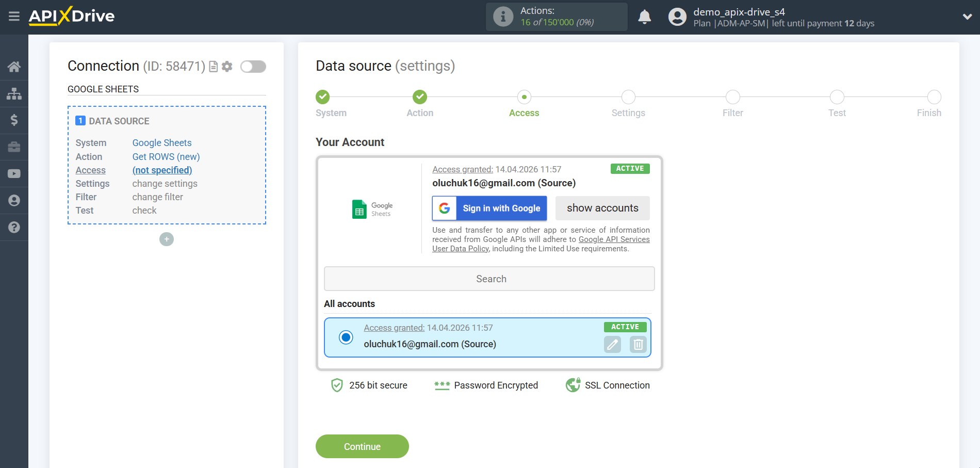The width and height of the screenshot is (980, 468).
Task: Open Home from the left sidebar
Action: [x=14, y=66]
